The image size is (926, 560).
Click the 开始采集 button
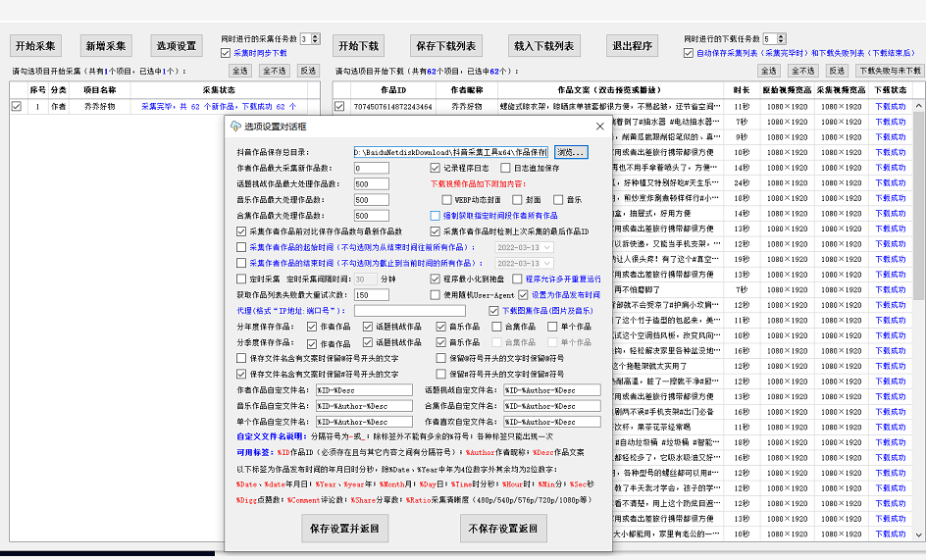pos(35,46)
